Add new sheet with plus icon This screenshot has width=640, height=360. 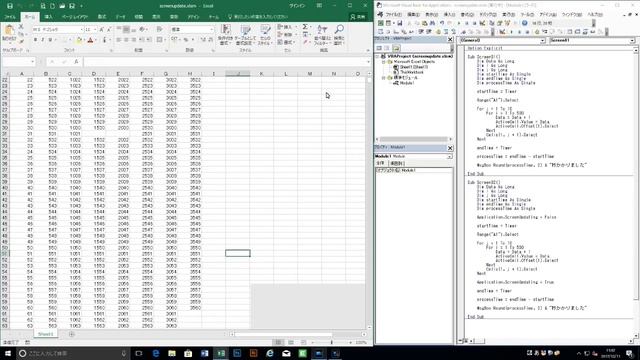click(71, 334)
